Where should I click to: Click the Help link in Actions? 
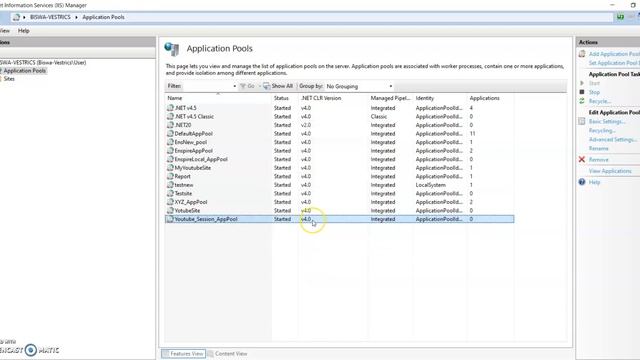pyautogui.click(x=594, y=182)
